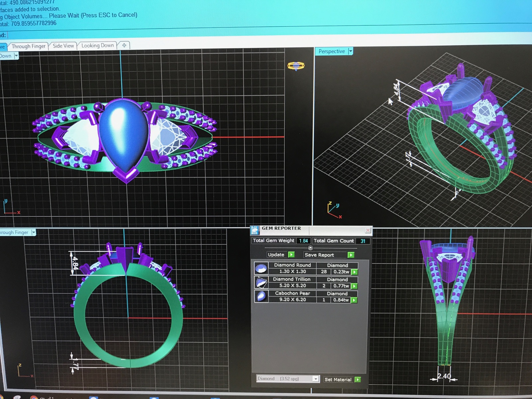This screenshot has height=399, width=532.
Task: Click the Cabochon Pear gem thumbnail icon
Action: pos(261,296)
